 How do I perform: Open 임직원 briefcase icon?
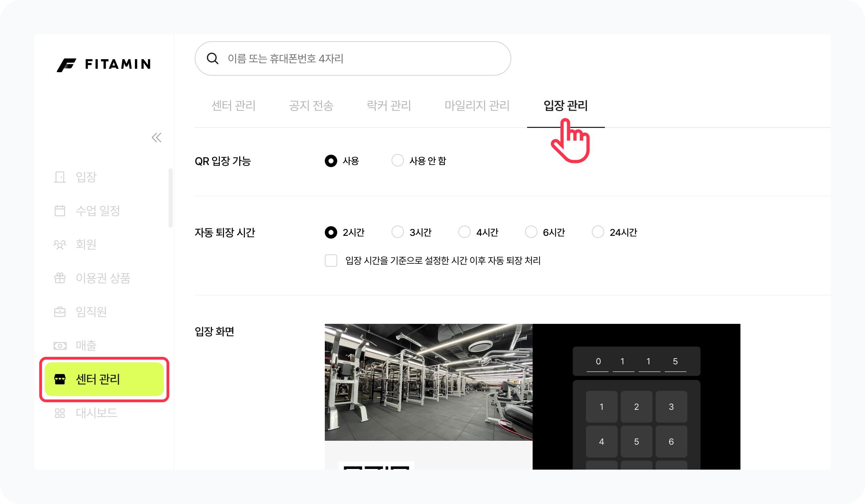point(60,312)
